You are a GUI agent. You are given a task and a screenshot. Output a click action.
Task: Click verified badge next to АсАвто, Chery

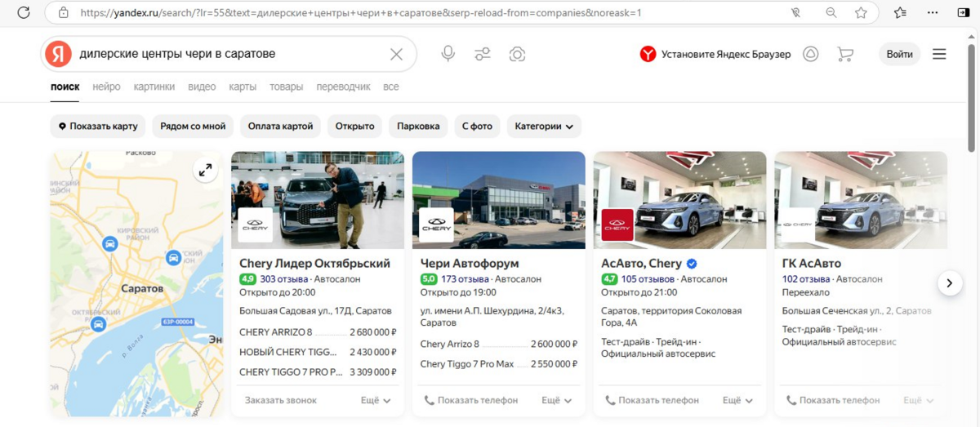(692, 263)
